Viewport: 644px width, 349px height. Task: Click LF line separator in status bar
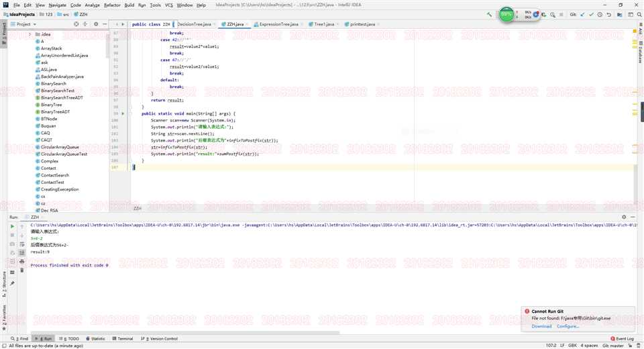tap(562, 346)
